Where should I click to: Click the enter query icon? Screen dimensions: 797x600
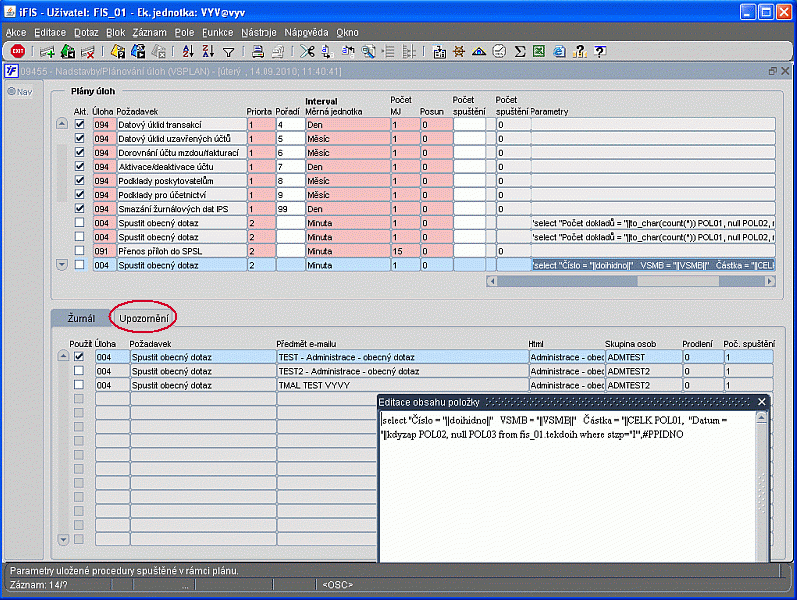tap(118, 51)
